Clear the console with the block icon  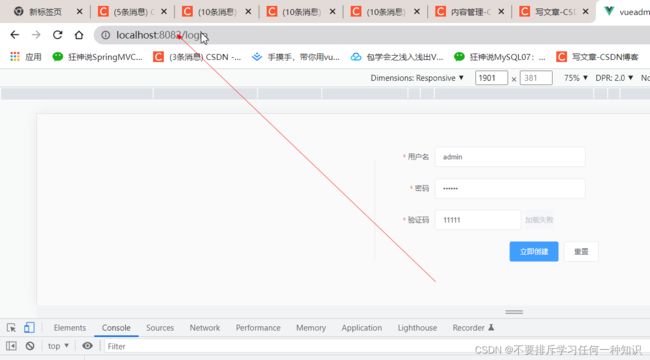pyautogui.click(x=30, y=346)
